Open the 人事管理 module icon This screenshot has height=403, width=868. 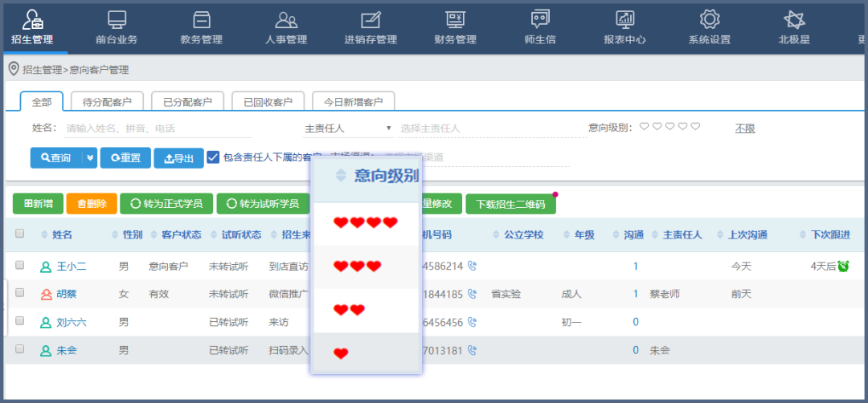tap(286, 19)
